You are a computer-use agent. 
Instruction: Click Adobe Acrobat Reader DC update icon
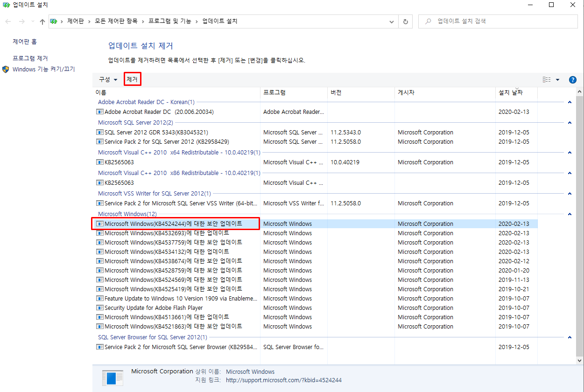point(99,112)
